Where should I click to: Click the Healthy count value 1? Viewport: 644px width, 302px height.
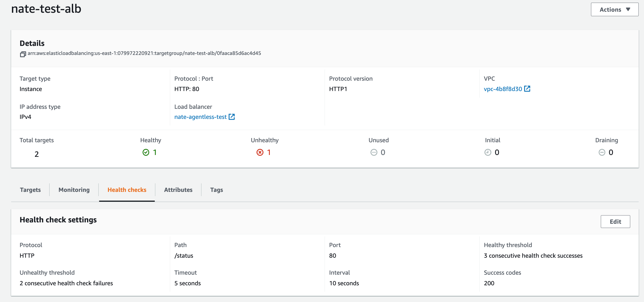coord(155,152)
